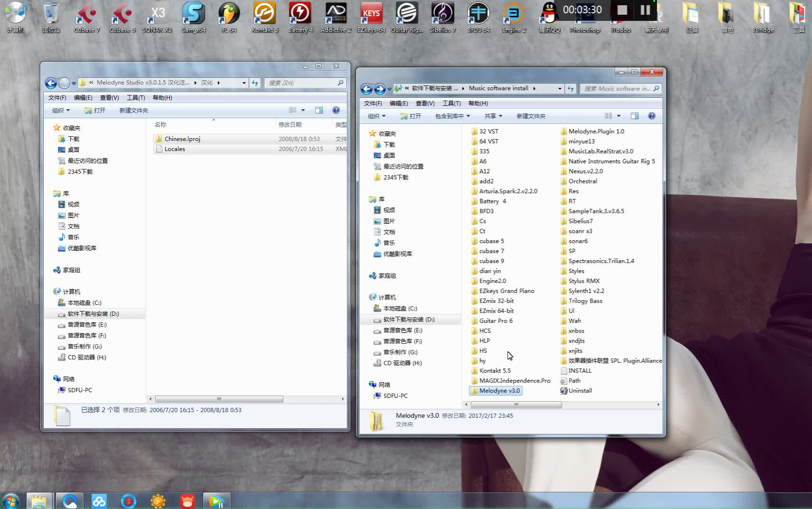Expand address history dropdown in Music software install window
The height and width of the screenshot is (509, 812).
coord(560,88)
